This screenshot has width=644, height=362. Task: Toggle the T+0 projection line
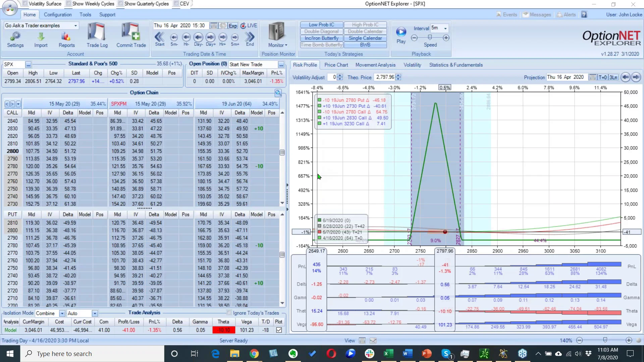[x=603, y=77]
